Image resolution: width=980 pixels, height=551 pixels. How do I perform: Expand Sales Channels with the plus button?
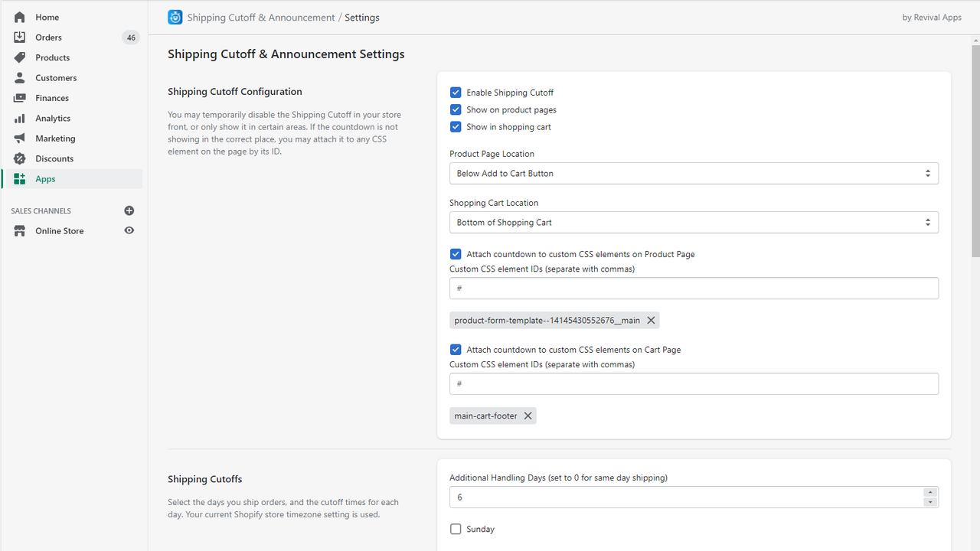129,210
